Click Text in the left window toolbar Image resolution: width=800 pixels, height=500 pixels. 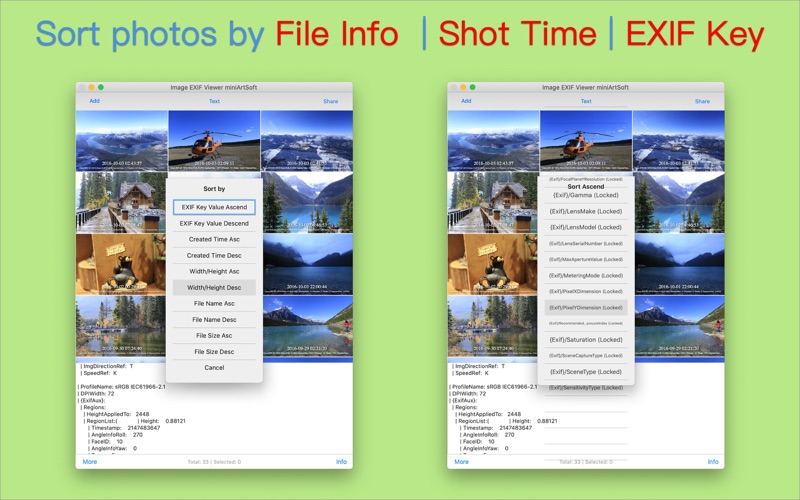point(214,101)
